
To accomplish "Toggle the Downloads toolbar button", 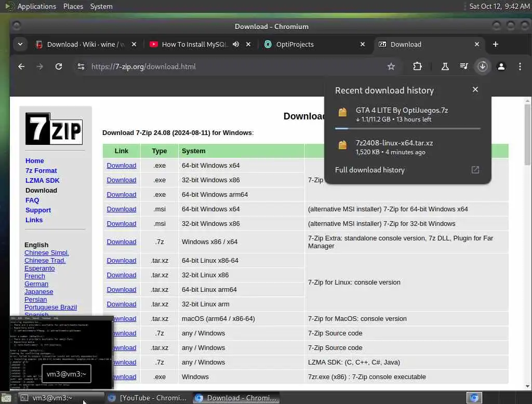I will 483,66.
